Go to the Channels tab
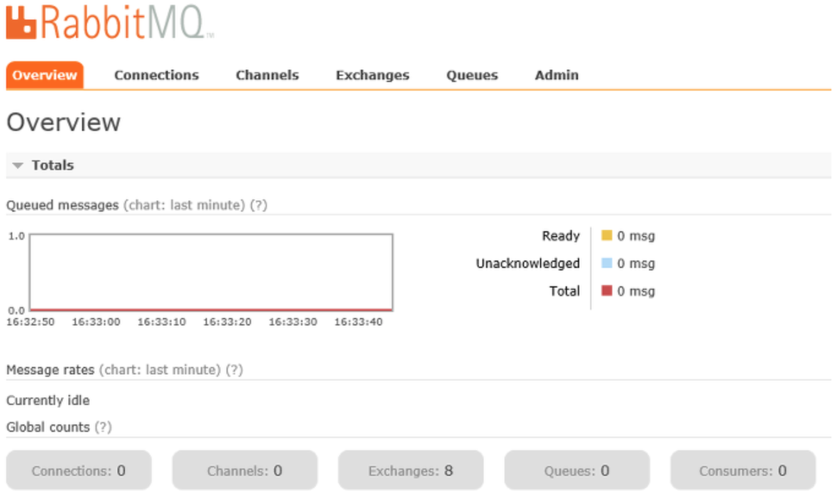Image resolution: width=840 pixels, height=504 pixels. coord(268,75)
